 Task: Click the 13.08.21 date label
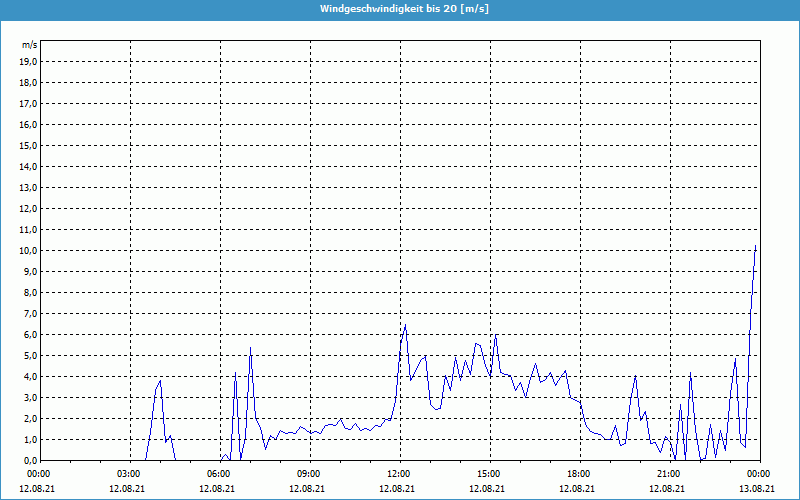click(x=758, y=489)
